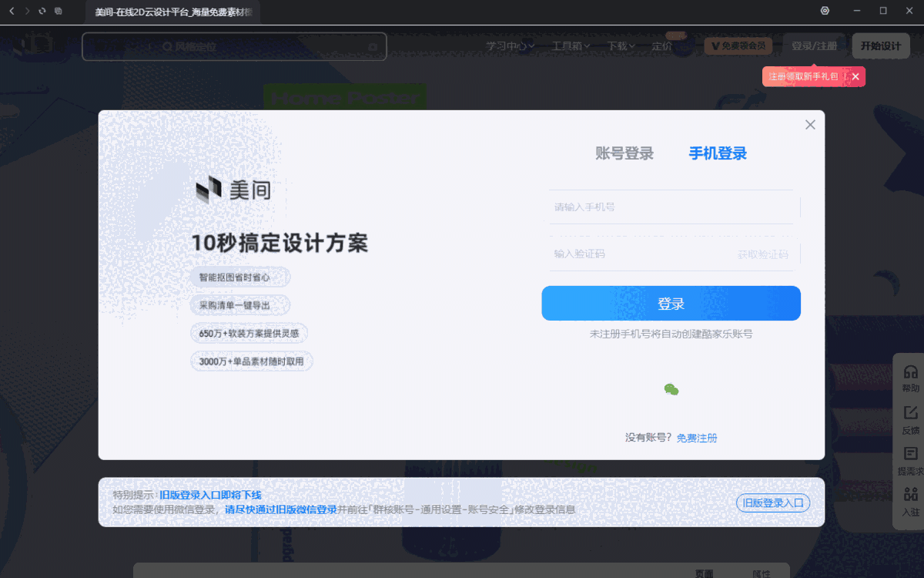Open the settings gear in the title bar
This screenshot has width=924, height=578.
(825, 10)
